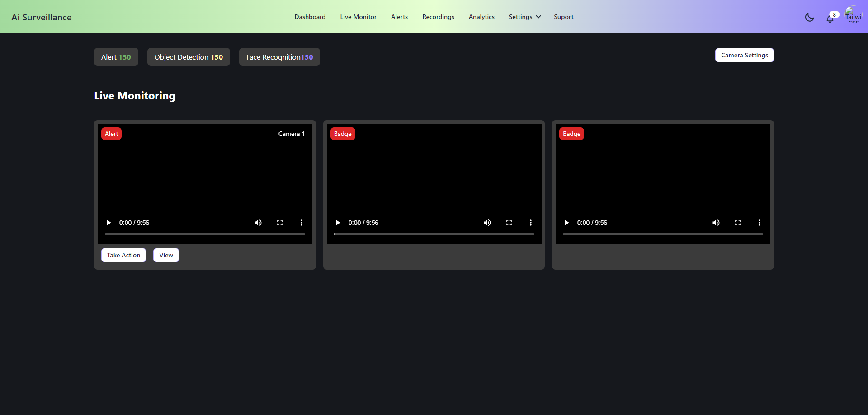Click the Camera 1 label

click(x=292, y=134)
